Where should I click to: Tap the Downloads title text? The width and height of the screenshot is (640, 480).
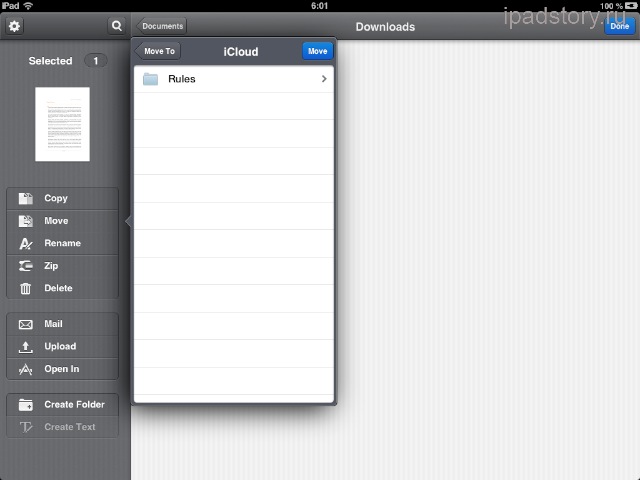(x=385, y=27)
